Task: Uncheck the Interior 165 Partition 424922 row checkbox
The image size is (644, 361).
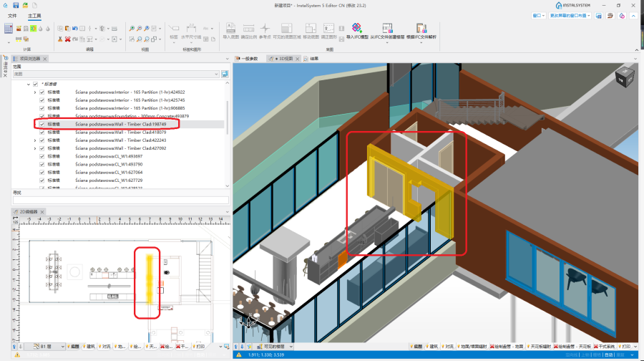Action: 42,92
